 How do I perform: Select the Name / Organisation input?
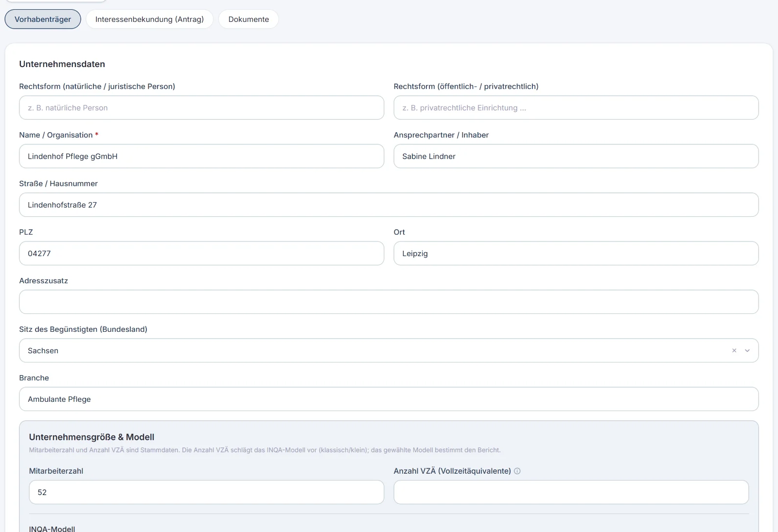pos(201,156)
